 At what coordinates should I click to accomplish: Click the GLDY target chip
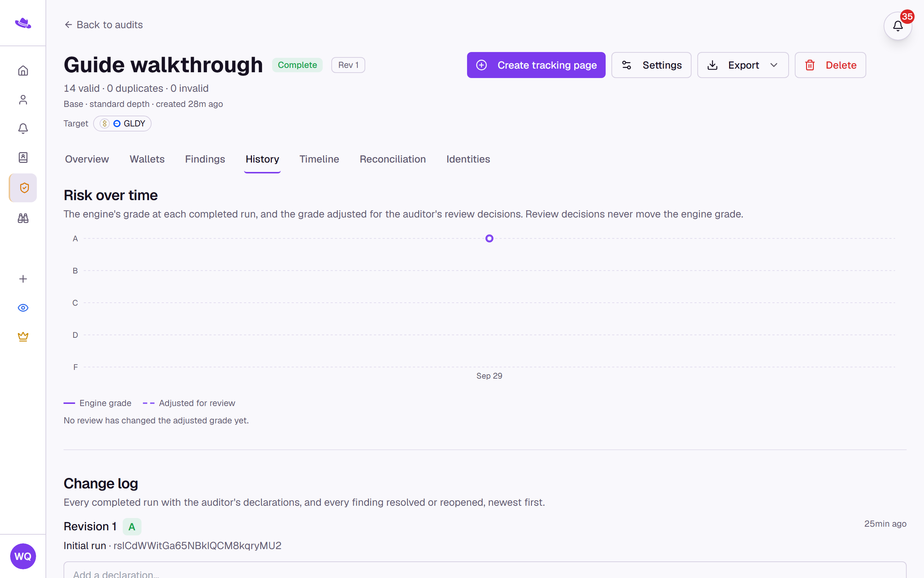pos(122,124)
